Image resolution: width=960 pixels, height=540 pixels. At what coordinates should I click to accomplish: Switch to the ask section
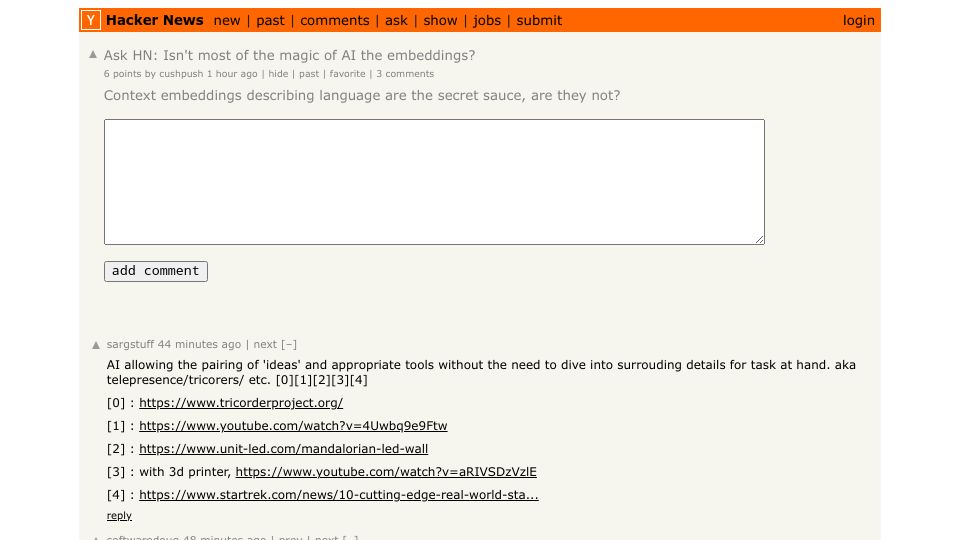(396, 21)
